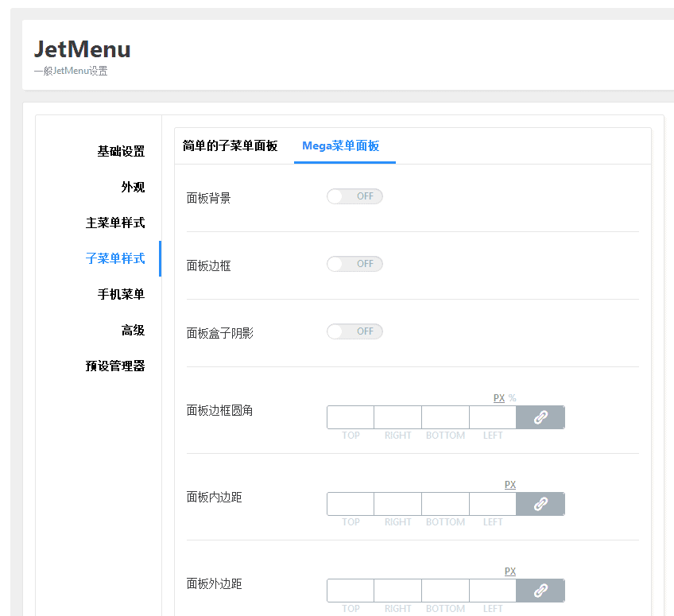
Task: Open 主菜单样式 in the sidebar
Action: point(115,223)
